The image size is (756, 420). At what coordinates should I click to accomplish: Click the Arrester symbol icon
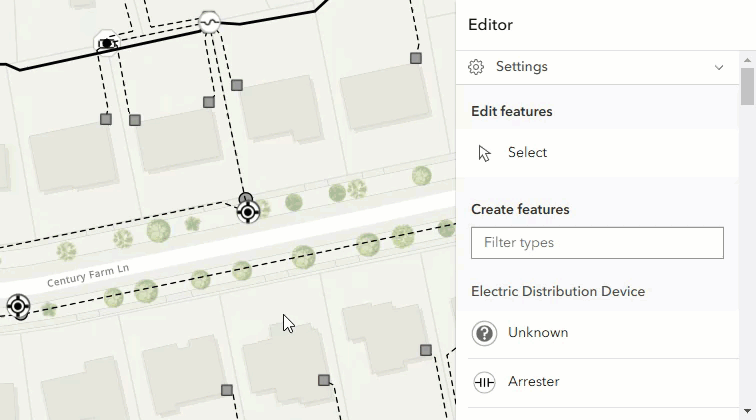click(x=485, y=382)
